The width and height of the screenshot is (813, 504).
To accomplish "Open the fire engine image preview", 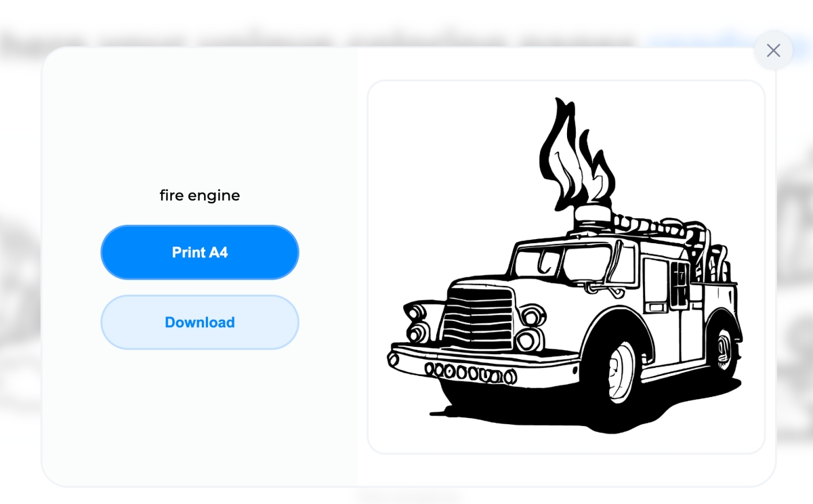I will click(566, 268).
